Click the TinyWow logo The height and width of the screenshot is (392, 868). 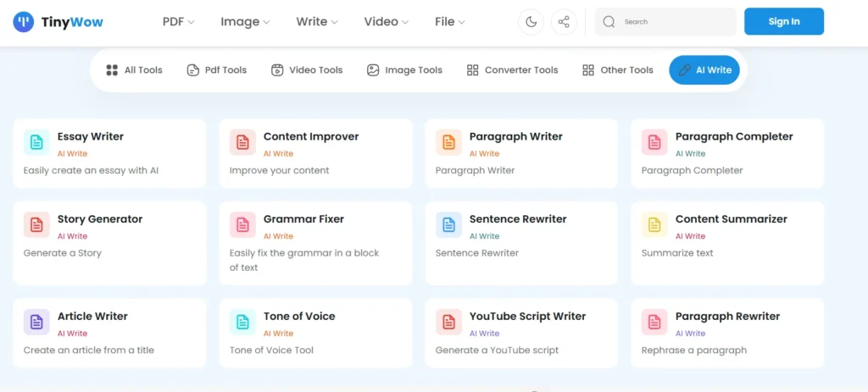tap(58, 22)
